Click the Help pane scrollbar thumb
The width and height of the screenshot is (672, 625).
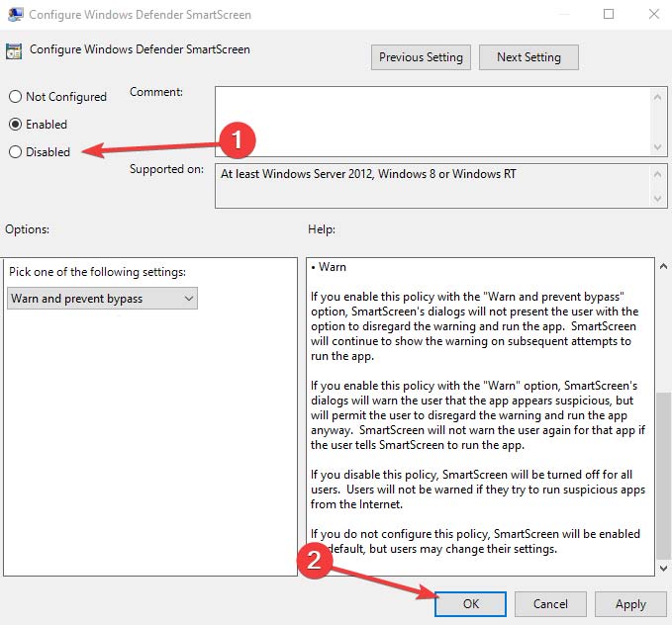coord(663,476)
